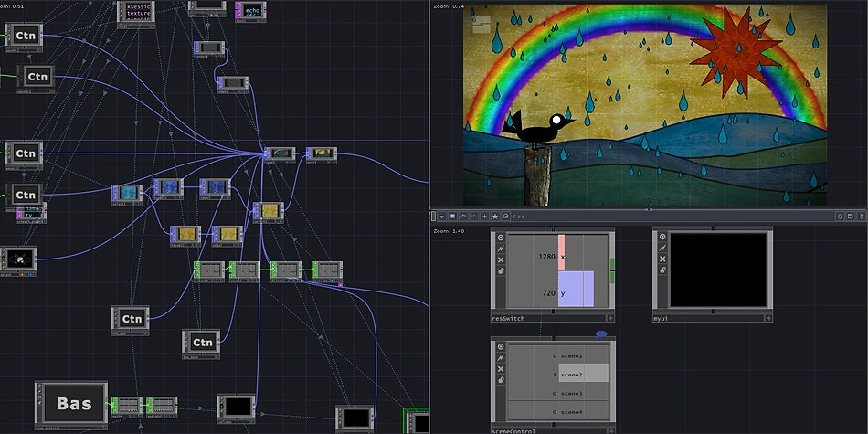This screenshot has width=868, height=434.
Task: Toggle the lightning clone flag on myui
Action: tap(662, 249)
